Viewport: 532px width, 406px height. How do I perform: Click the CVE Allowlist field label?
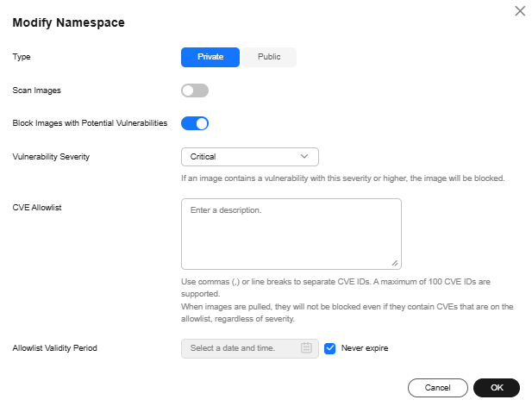[37, 208]
